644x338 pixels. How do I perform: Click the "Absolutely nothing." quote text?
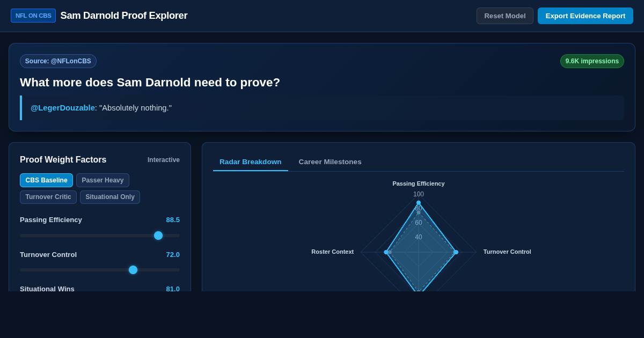tap(135, 108)
